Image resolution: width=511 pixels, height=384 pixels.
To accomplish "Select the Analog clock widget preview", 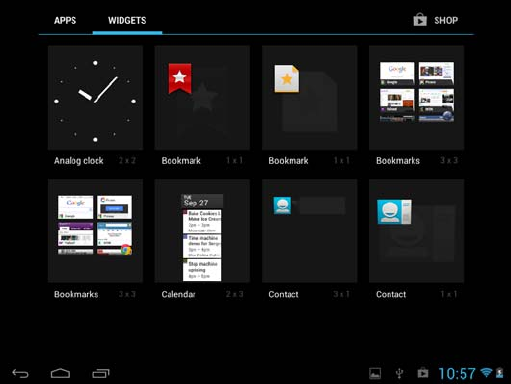I will [95, 98].
